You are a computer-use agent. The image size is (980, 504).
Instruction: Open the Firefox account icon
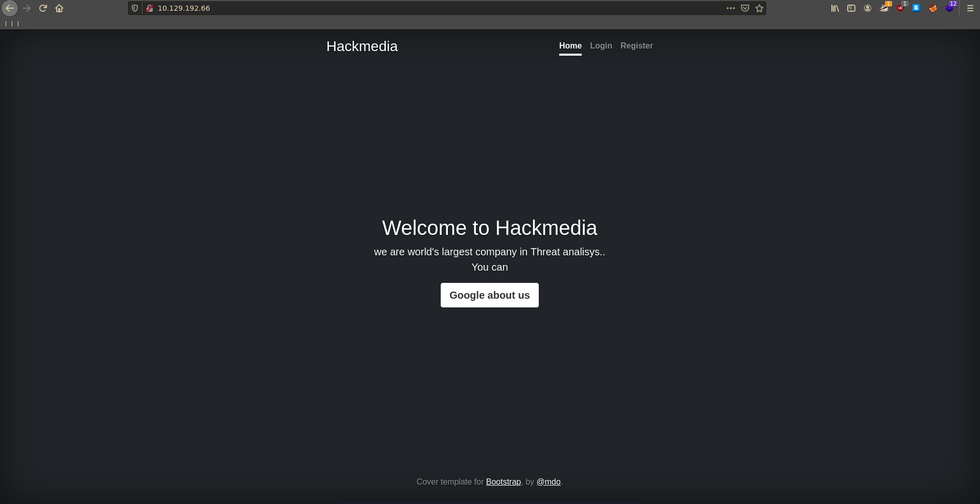pos(868,8)
